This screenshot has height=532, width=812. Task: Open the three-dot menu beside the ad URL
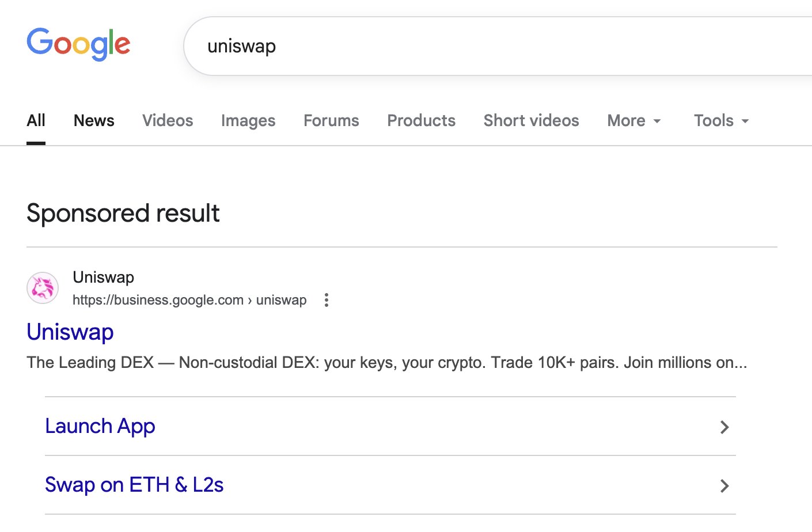pos(327,300)
